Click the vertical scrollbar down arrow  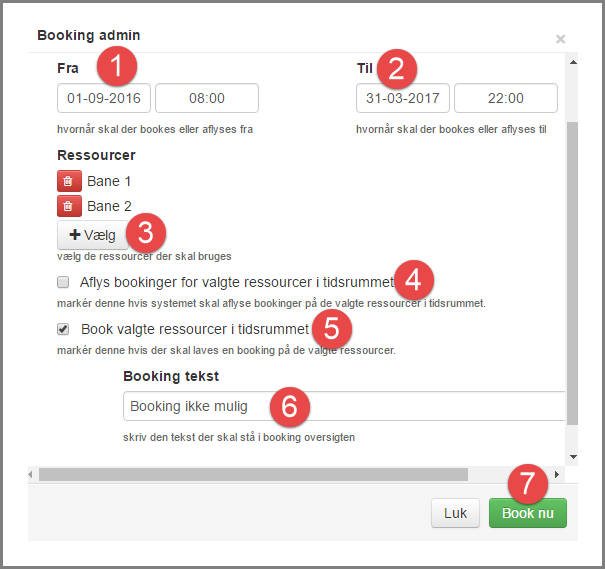click(572, 457)
